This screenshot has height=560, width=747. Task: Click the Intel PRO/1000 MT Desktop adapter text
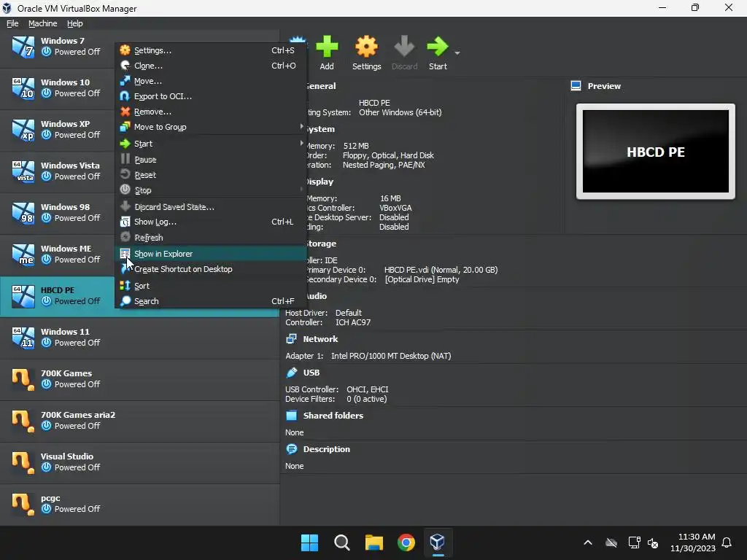pyautogui.click(x=391, y=356)
